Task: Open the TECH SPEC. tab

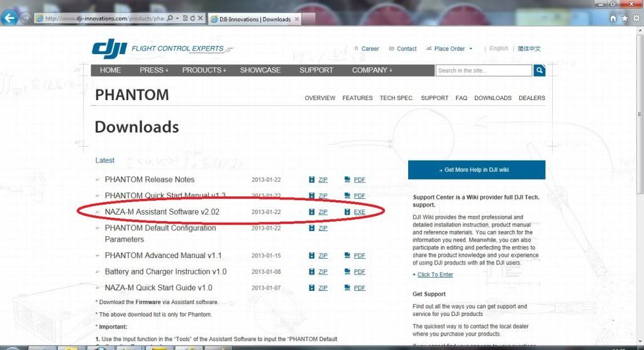Action: tap(396, 98)
